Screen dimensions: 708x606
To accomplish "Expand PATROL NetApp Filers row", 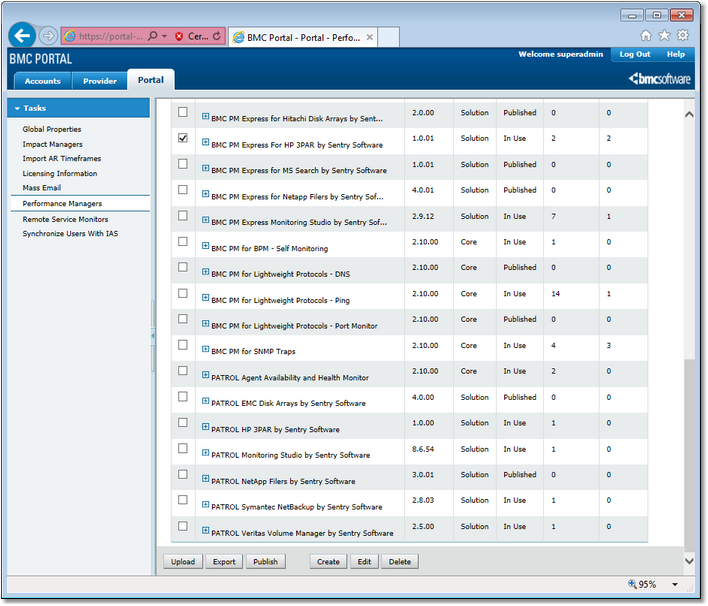I will point(205,479).
